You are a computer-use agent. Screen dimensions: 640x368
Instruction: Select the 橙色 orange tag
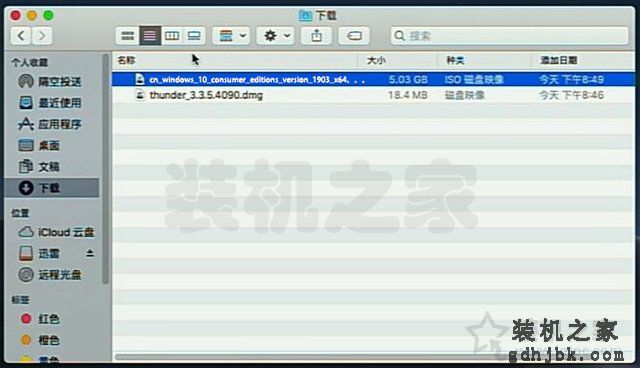point(40,340)
